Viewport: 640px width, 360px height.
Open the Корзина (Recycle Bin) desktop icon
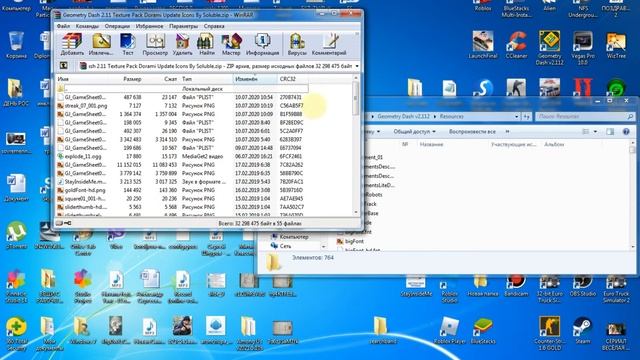(16, 45)
